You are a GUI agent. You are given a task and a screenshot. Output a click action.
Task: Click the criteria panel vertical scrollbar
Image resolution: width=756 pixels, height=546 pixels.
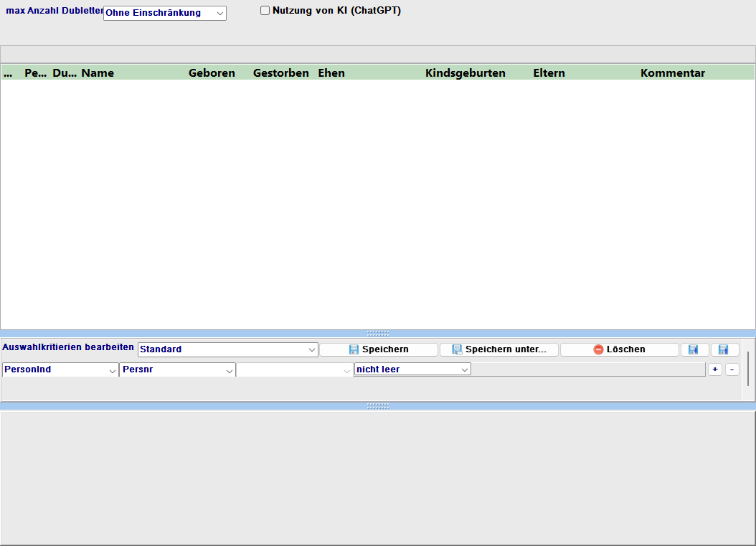(x=747, y=369)
